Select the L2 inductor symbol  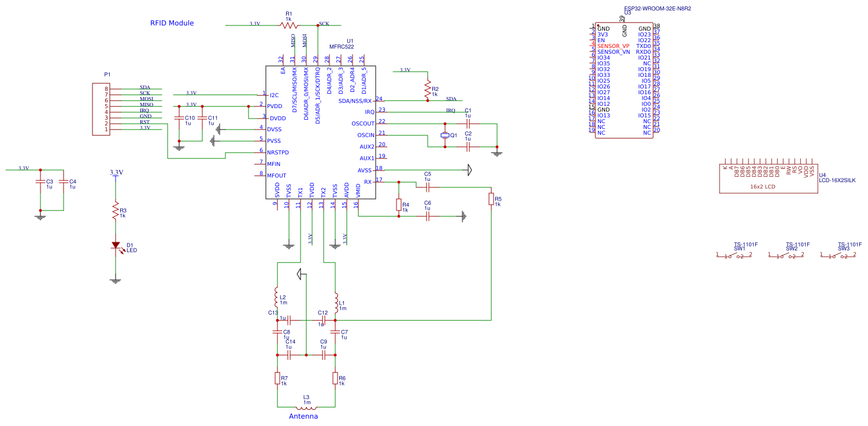pyautogui.click(x=277, y=298)
